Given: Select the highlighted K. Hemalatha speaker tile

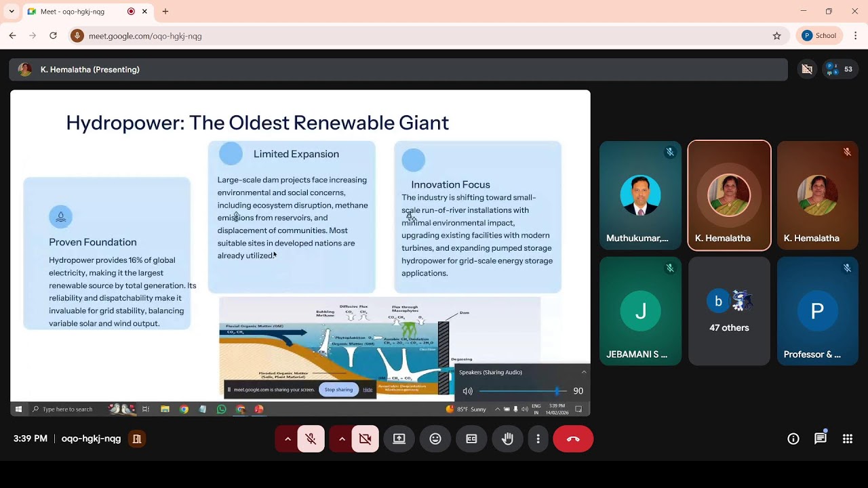Looking at the screenshot, I should tap(729, 195).
